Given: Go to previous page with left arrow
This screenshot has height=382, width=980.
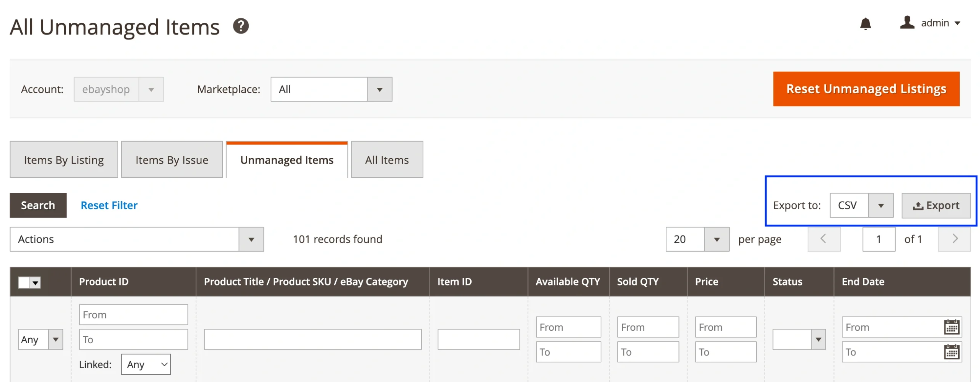Looking at the screenshot, I should click(x=824, y=239).
